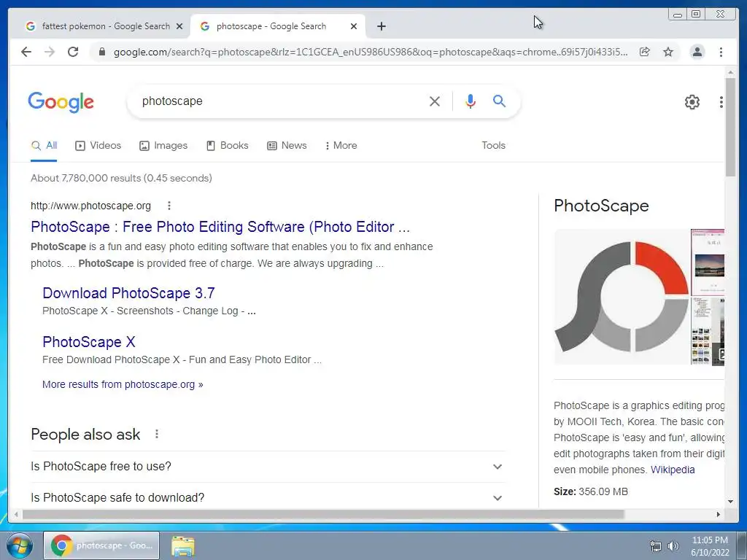Viewport: 747px width, 560px height.
Task: Click the vertical scrollbar down arrow
Action: [730, 502]
